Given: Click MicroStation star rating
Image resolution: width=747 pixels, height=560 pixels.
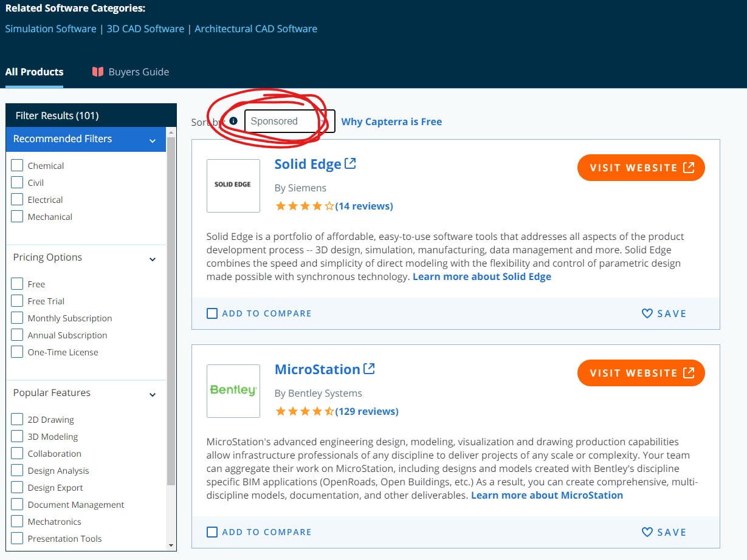Looking at the screenshot, I should [305, 411].
